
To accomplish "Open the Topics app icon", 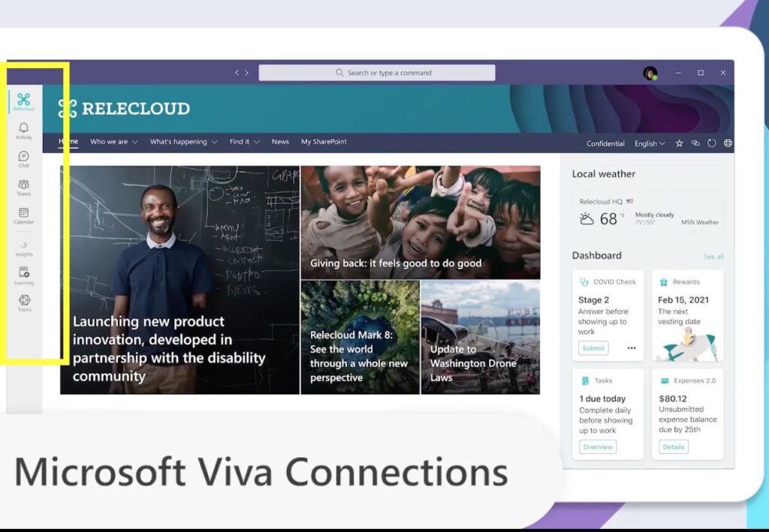I will pyautogui.click(x=24, y=301).
